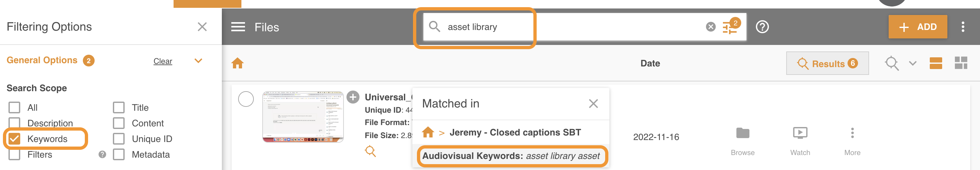Screen dimensions: 980x170
Task: Open the More options for file
Action: [x=852, y=133]
